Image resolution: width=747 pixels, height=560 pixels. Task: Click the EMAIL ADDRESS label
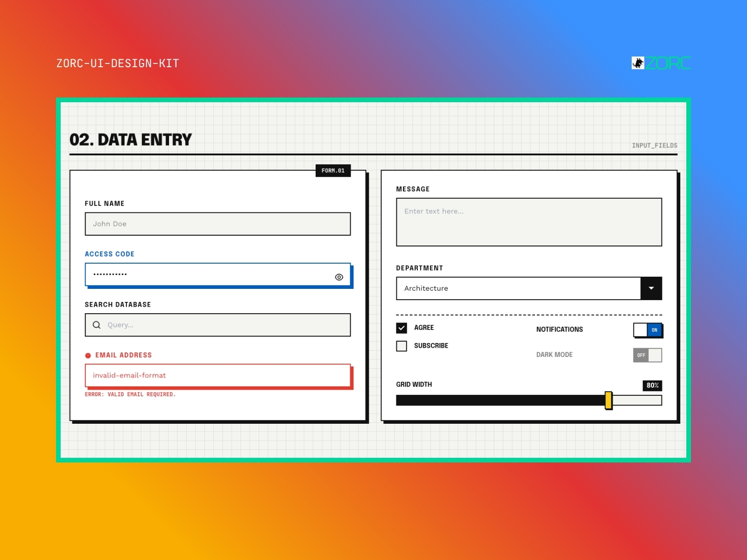tap(124, 355)
